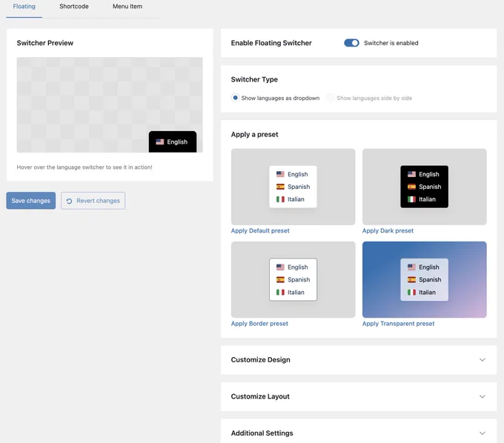Click US flag in Default preset
This screenshot has width=504, height=443.
(280, 174)
